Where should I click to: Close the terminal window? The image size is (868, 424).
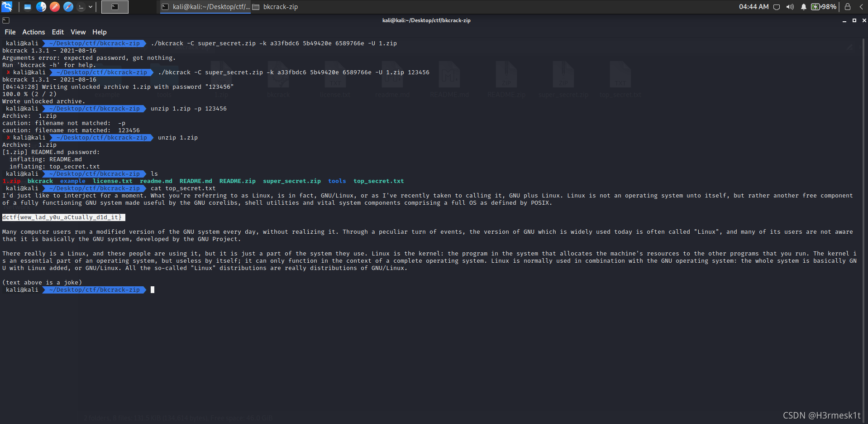[x=864, y=20]
